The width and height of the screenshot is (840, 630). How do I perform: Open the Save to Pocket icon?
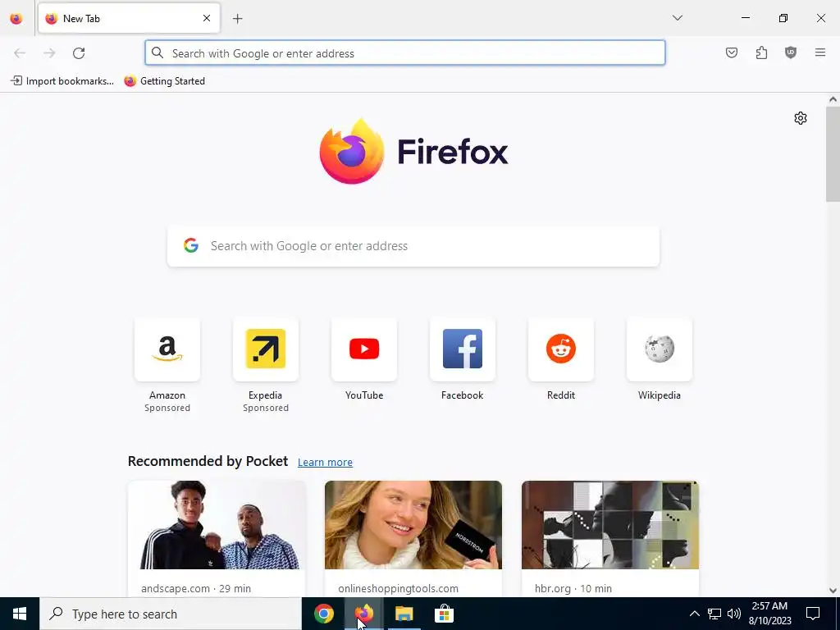click(731, 52)
